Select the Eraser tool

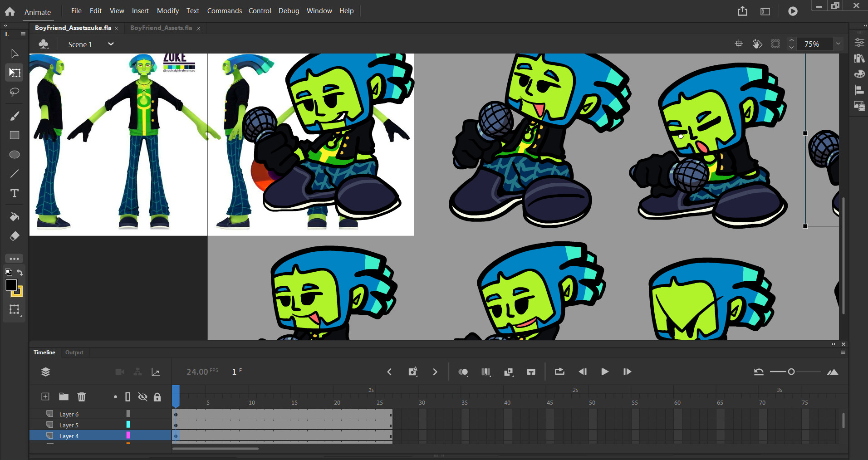15,236
